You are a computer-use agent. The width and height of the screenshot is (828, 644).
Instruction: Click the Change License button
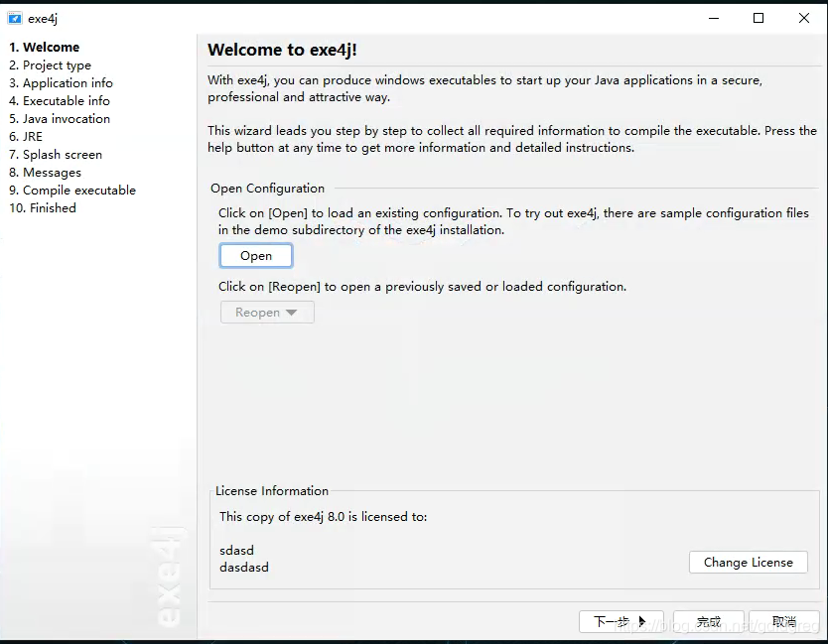[749, 563]
